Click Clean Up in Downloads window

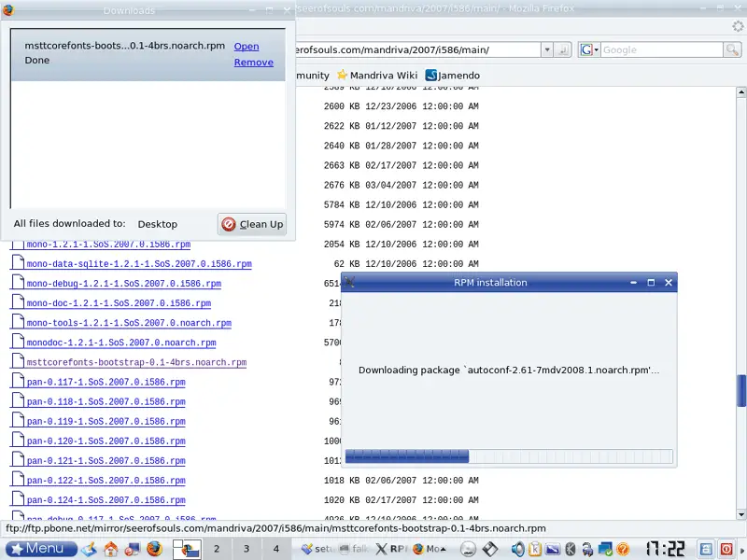point(252,224)
